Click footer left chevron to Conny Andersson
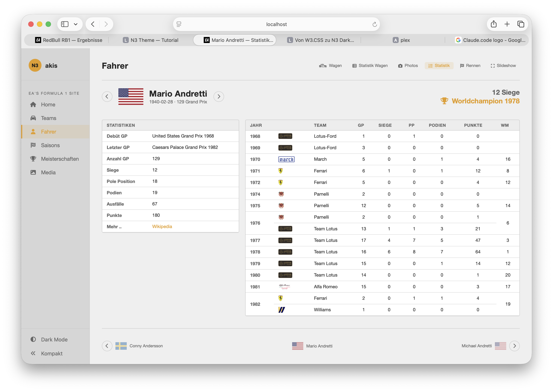The image size is (553, 392). coord(107,346)
